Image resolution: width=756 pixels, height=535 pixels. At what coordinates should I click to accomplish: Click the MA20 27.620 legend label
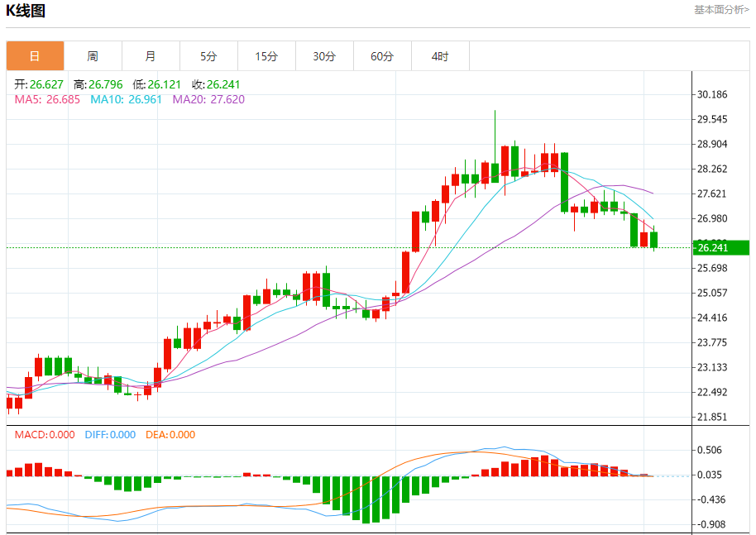click(208, 99)
